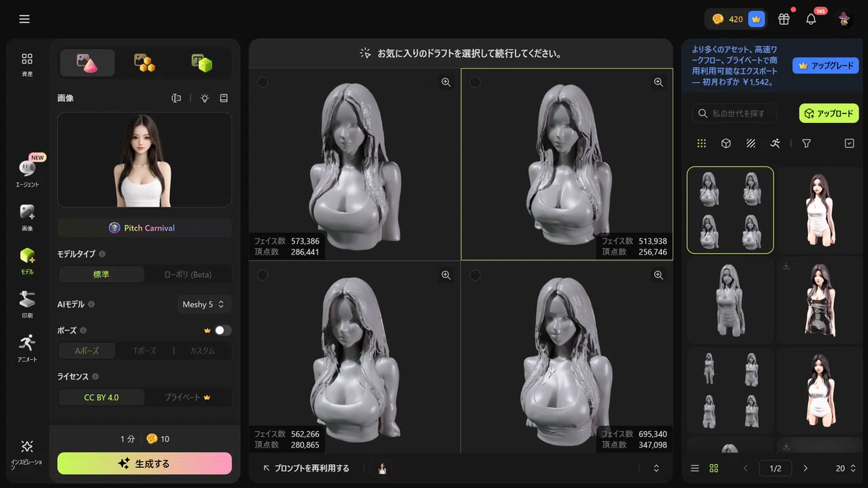Image resolution: width=868 pixels, height=488 pixels.
Task: Zoom into draft with 695,340 faces
Action: pos(658,275)
